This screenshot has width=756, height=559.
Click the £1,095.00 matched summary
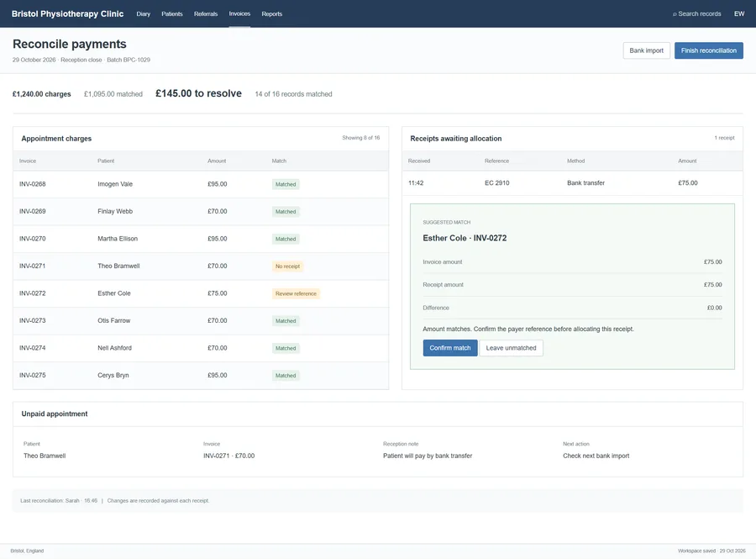click(x=113, y=94)
